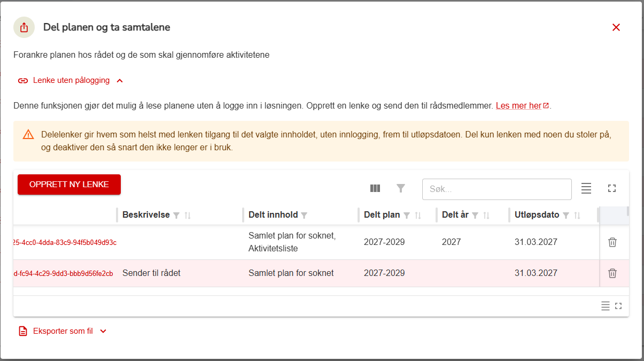Screen dimensions: 644x361
Task: Open the filter for the Delt innhold column
Action: pos(304,216)
